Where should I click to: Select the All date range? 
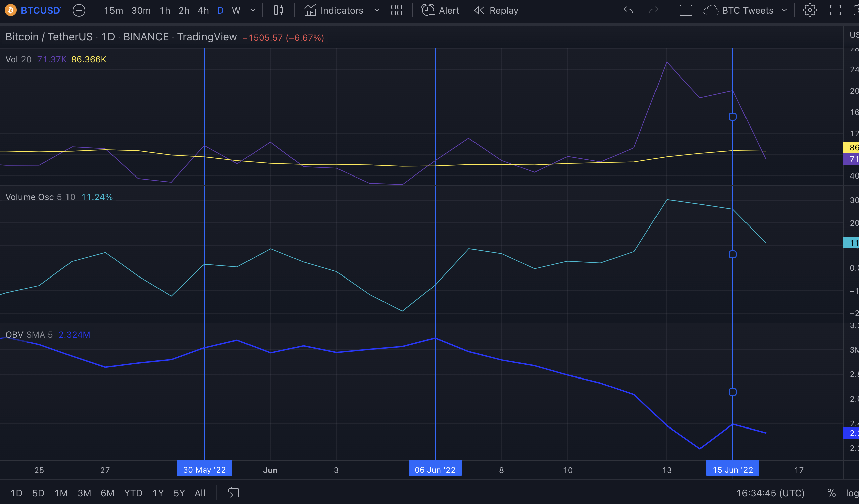(x=200, y=493)
